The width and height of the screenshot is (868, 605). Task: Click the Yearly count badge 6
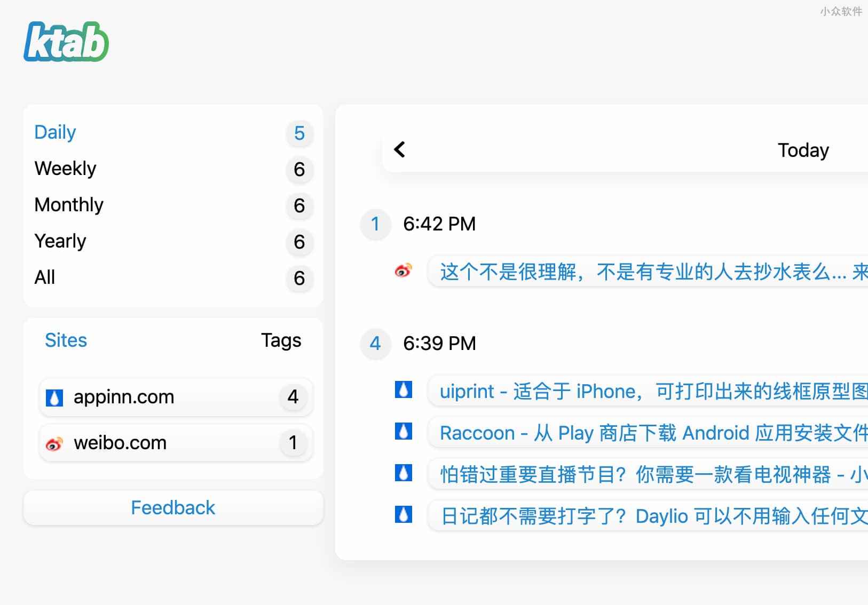299,242
